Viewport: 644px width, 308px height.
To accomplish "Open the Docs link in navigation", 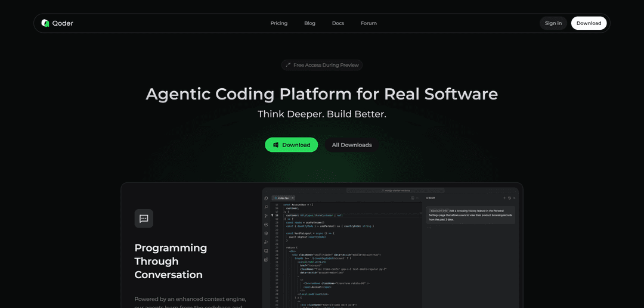I will point(338,23).
